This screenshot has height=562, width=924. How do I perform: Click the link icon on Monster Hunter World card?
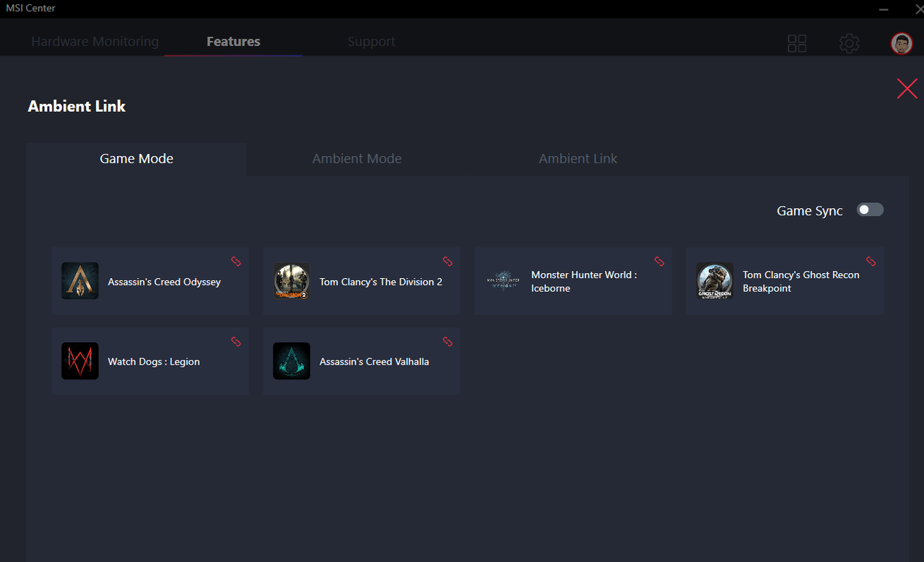[x=659, y=261]
